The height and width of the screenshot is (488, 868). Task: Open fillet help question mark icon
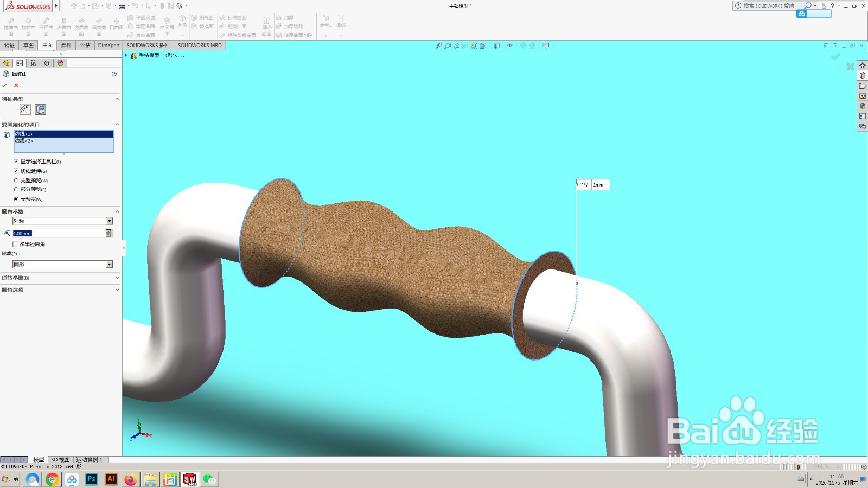click(x=114, y=74)
